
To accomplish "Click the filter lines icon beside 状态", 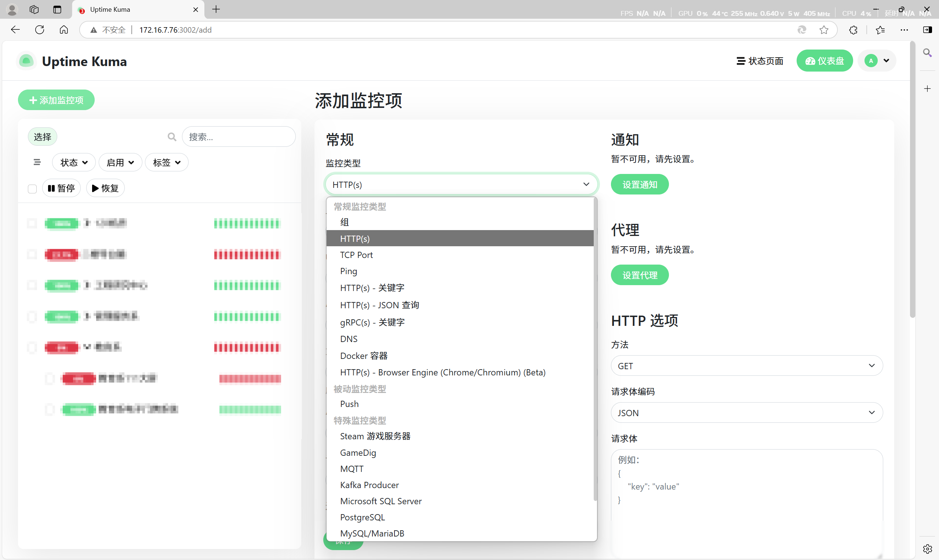I will click(x=37, y=162).
